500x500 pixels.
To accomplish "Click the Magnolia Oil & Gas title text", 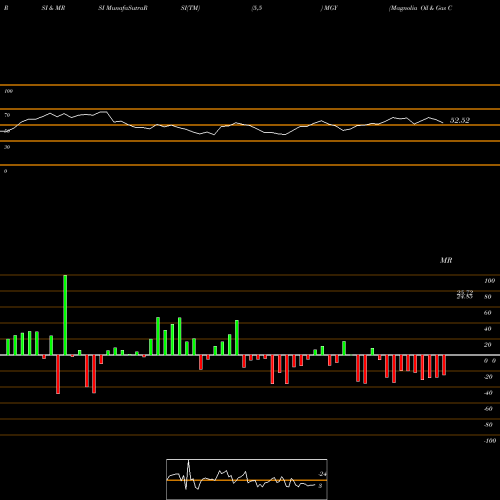I will pos(420,8).
